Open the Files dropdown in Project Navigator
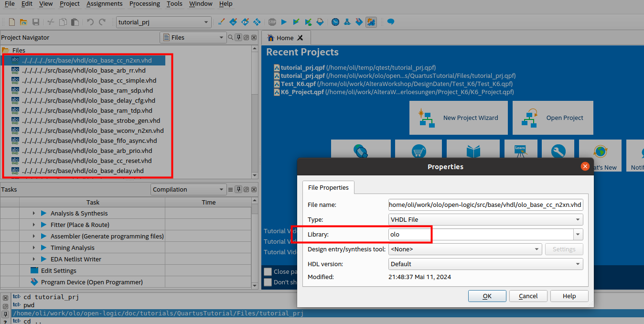 pyautogui.click(x=193, y=37)
